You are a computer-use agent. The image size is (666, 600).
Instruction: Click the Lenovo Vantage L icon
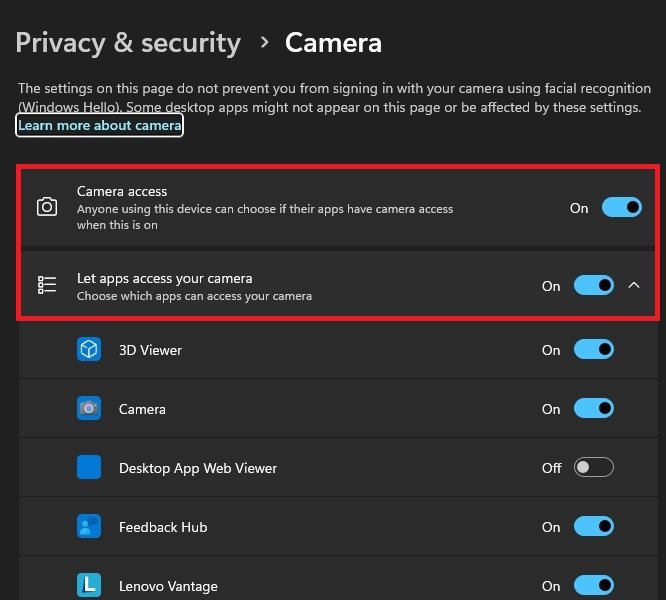point(89,585)
